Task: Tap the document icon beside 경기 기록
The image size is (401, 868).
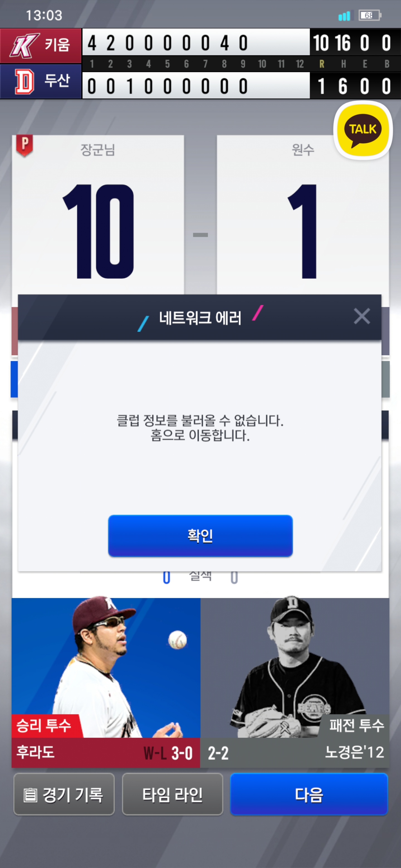Action: coord(30,795)
